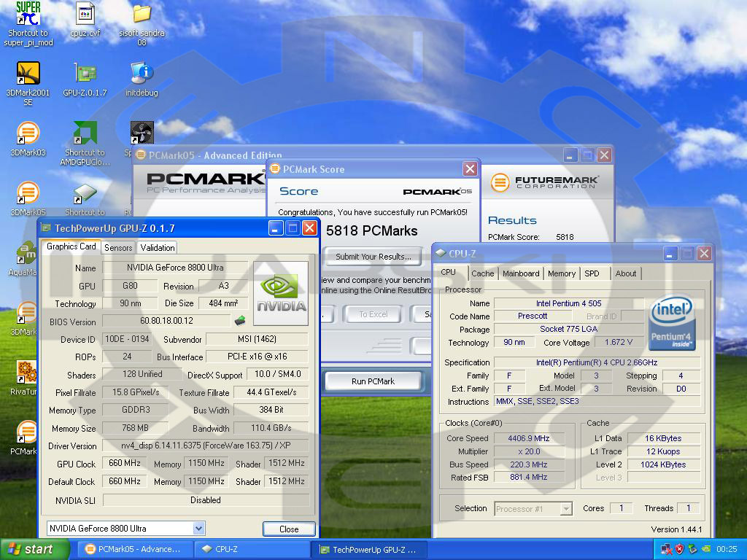Click the network tray icon in taskbar
Image resolution: width=747 pixels, height=560 pixels.
(667, 549)
